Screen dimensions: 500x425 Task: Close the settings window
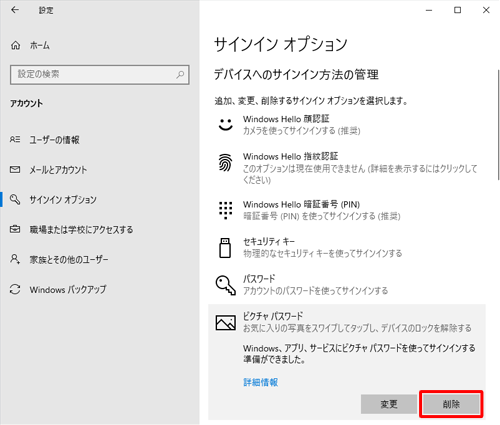pos(486,10)
